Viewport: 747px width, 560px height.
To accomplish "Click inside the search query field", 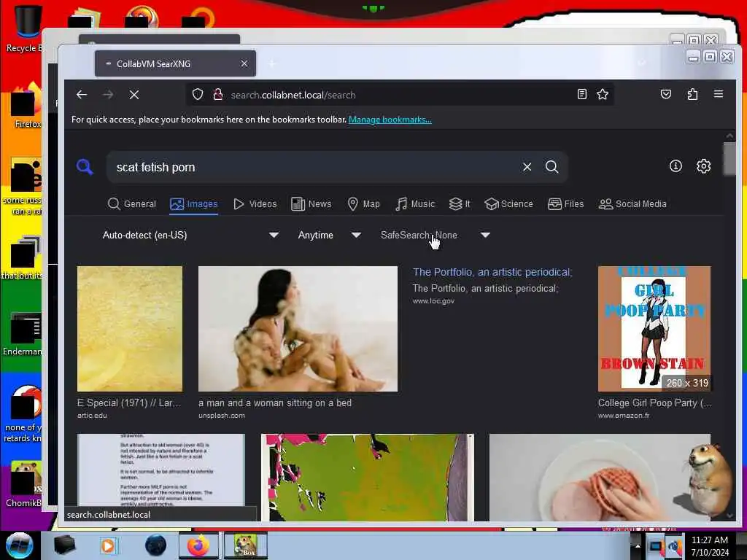I will pos(314,167).
